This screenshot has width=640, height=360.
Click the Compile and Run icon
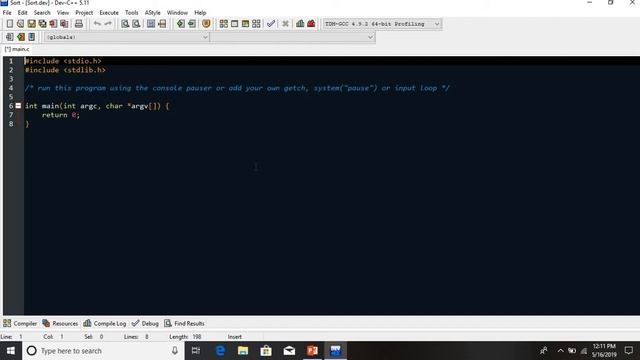pyautogui.click(x=245, y=24)
